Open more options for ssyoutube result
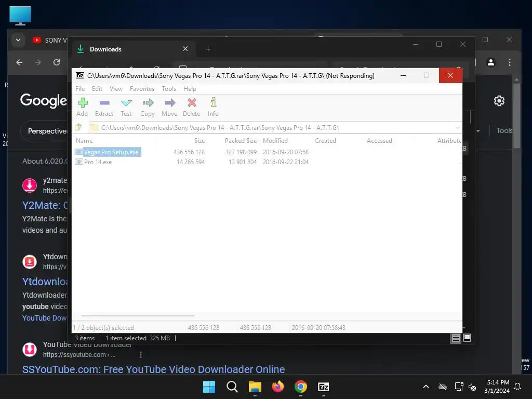The width and height of the screenshot is (532, 399). pyautogui.click(x=141, y=354)
